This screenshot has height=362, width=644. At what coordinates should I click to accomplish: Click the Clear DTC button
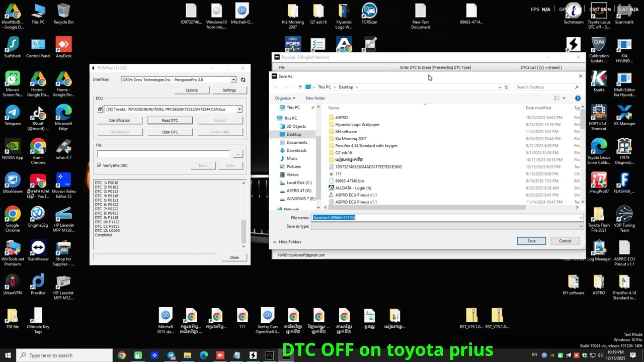pyautogui.click(x=170, y=132)
